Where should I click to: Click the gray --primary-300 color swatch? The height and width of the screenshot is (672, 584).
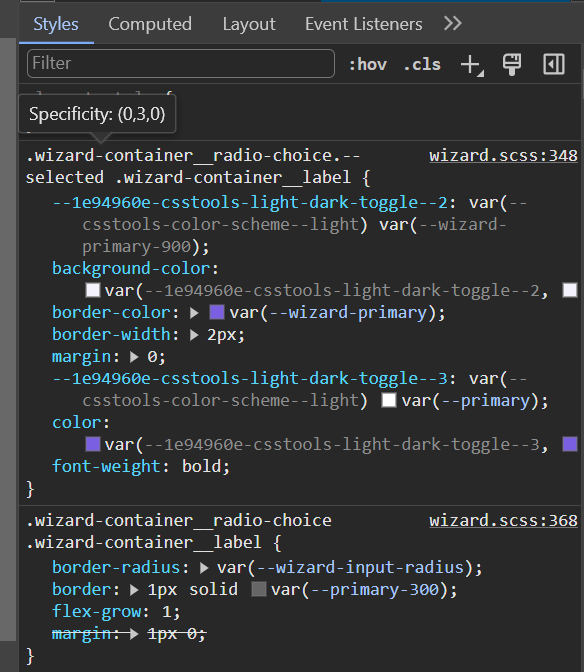[259, 589]
